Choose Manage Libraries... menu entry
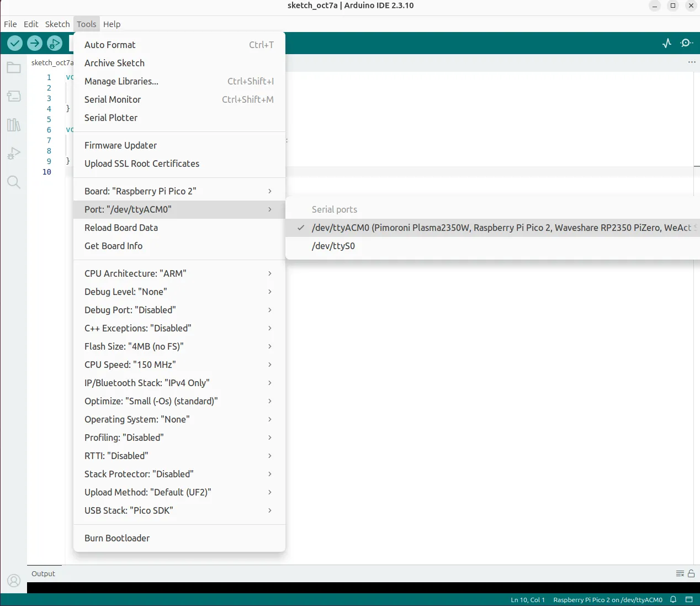The image size is (700, 606). coord(179,81)
